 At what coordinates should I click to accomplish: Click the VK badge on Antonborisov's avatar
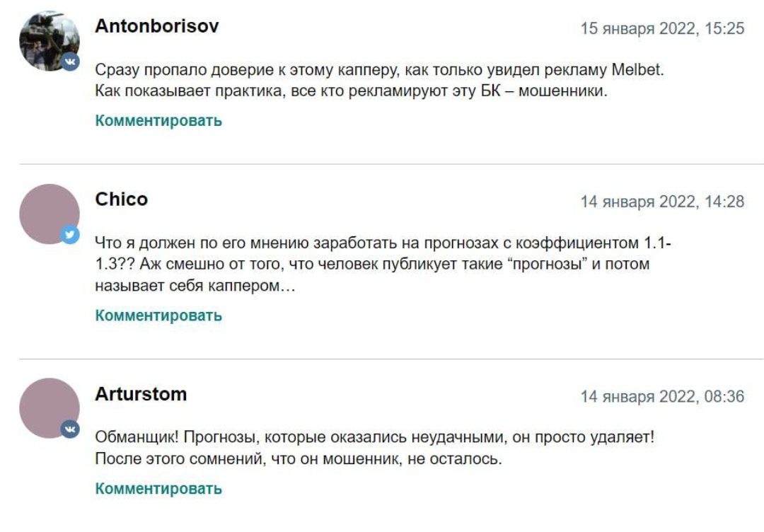(70, 62)
